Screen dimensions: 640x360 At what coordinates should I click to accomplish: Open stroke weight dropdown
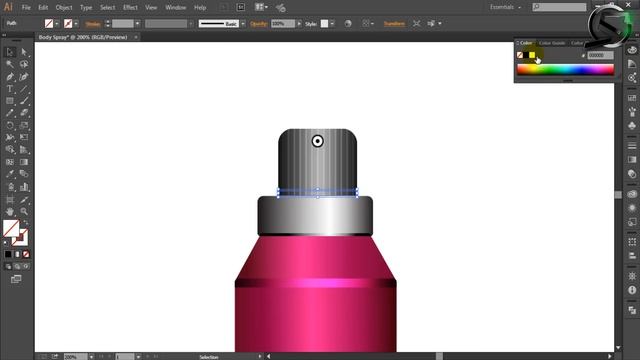[x=138, y=24]
